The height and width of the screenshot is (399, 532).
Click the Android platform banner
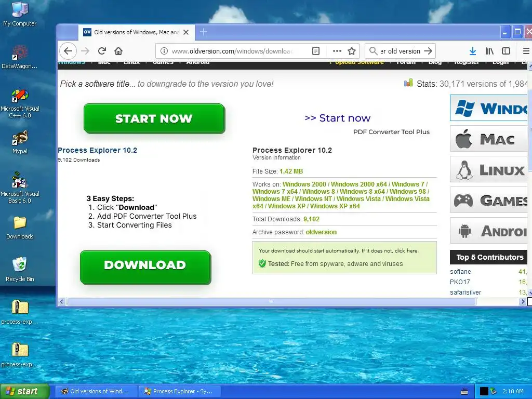click(x=488, y=231)
